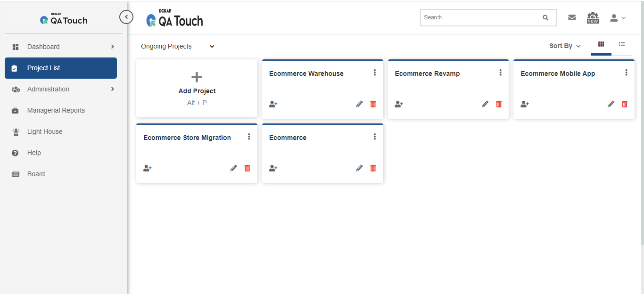Open the Ecommerce card three-dot menu
The height and width of the screenshot is (294, 644).
pos(375,137)
